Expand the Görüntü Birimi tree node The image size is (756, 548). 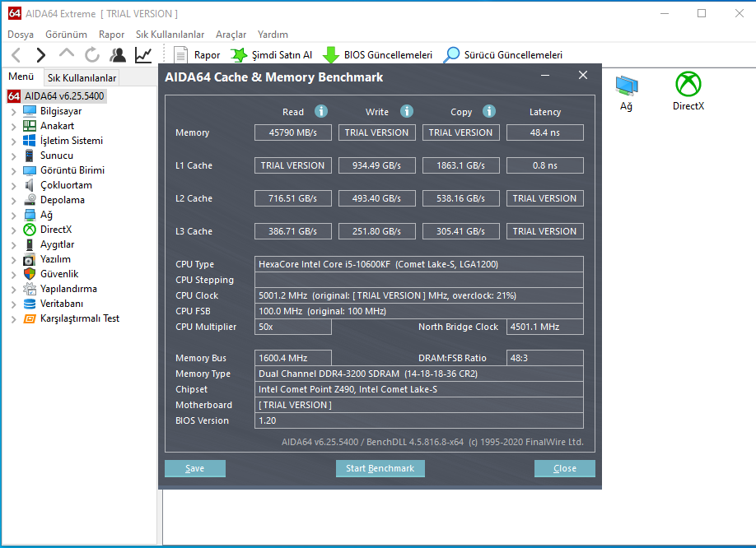click(13, 171)
